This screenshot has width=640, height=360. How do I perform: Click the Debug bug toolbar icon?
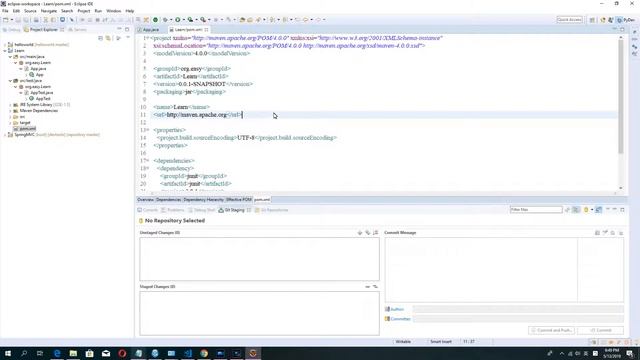(165, 20)
